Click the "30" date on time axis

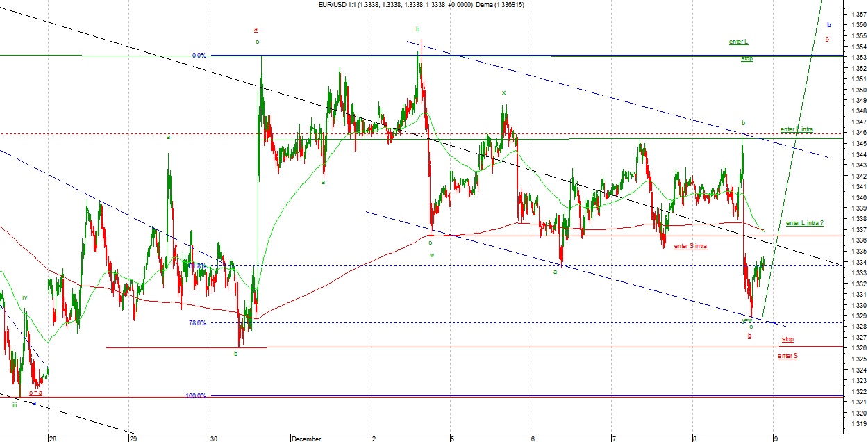214,439
